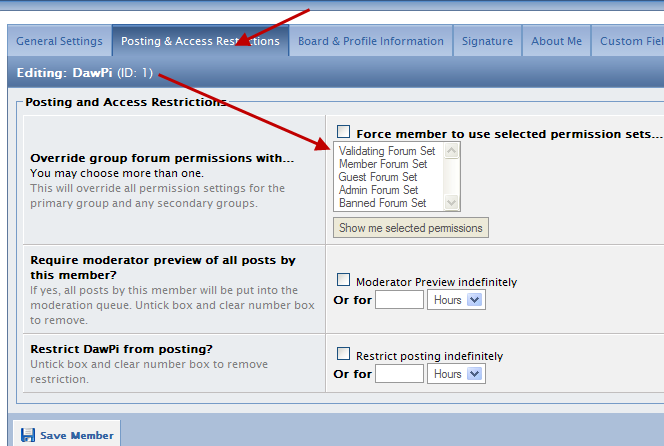Open the About Me tab
664x446 pixels.
(x=556, y=41)
